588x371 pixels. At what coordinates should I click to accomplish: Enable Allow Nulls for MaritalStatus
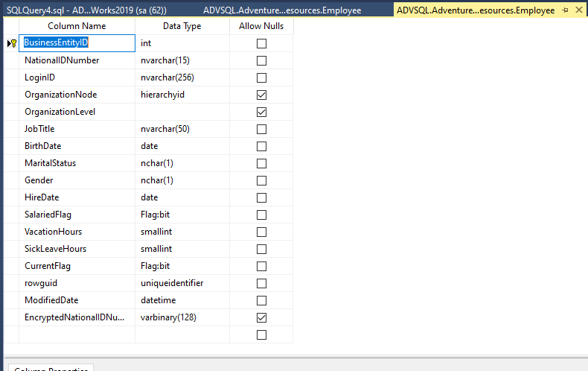coord(261,163)
